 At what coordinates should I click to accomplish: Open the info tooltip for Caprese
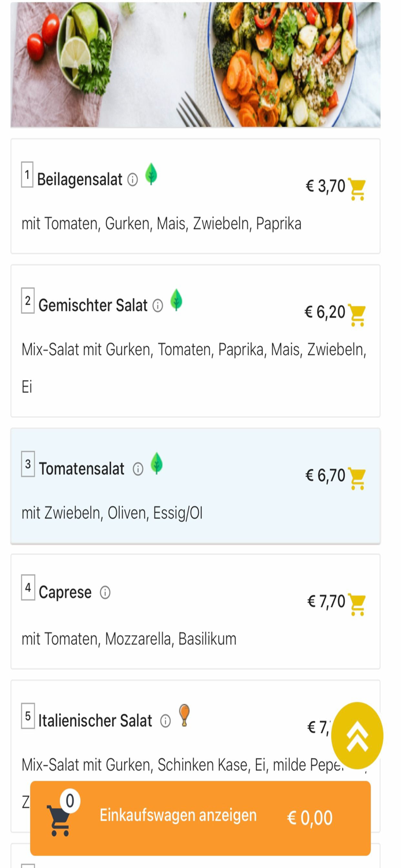[x=104, y=591]
